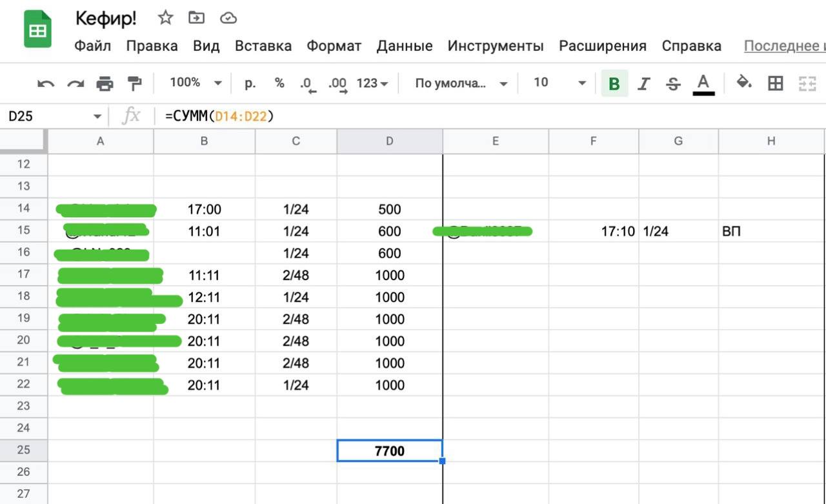Screen dimensions: 826x504
Task: Open the Данные menu
Action: tap(405, 46)
